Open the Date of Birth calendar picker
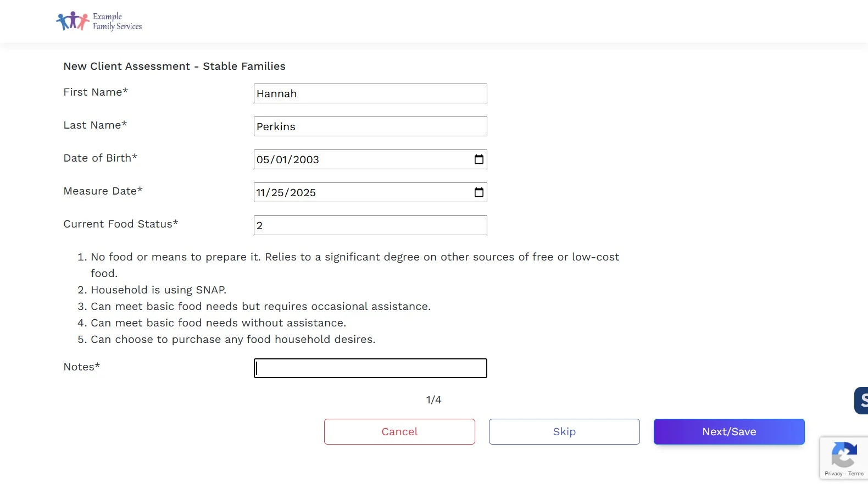The image size is (868, 488). pyautogui.click(x=479, y=159)
